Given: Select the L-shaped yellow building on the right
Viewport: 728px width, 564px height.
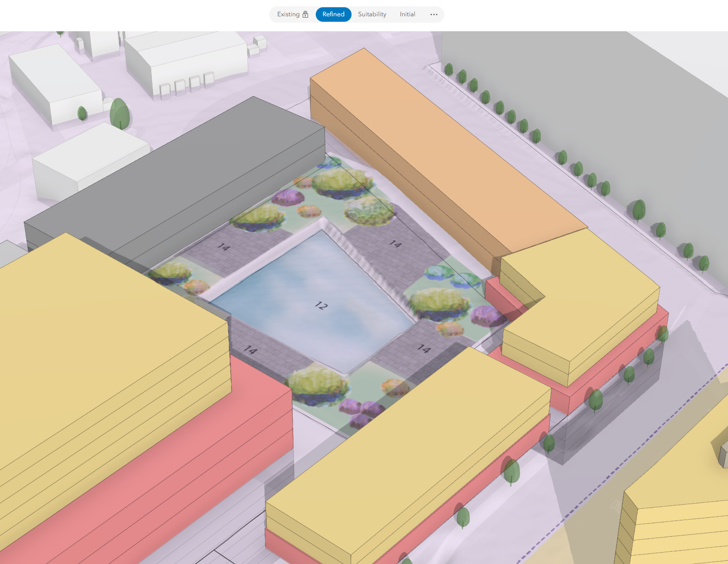Looking at the screenshot, I should click(580, 299).
